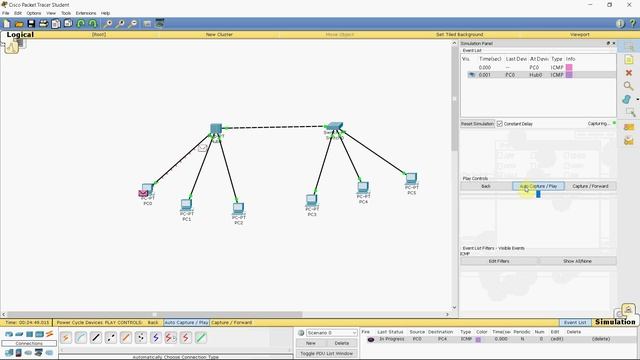Click the PC0 computer in the workspace

click(x=147, y=189)
